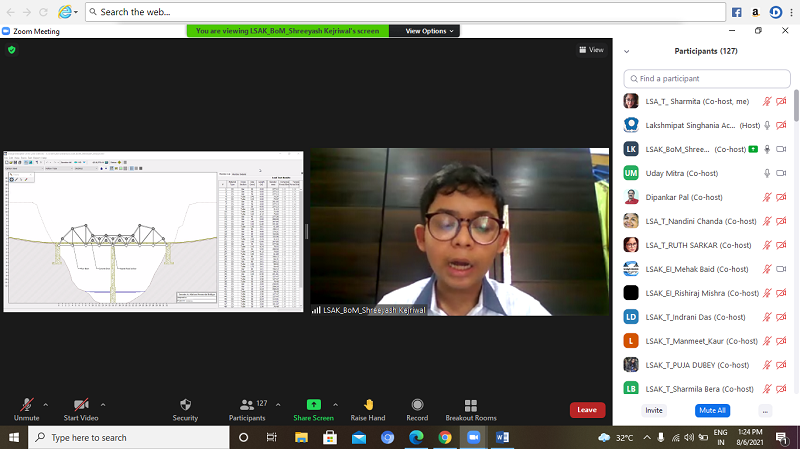Open Zoom from the Windows taskbar
The width and height of the screenshot is (800, 449).
click(473, 437)
